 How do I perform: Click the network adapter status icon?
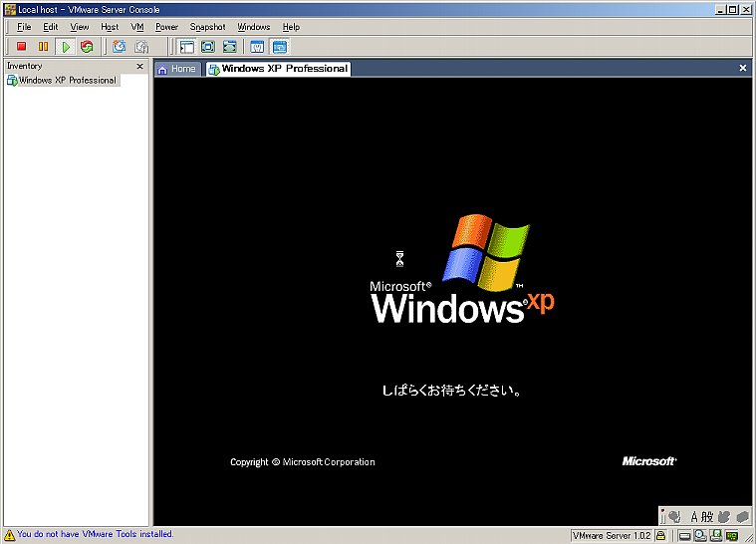pos(732,536)
